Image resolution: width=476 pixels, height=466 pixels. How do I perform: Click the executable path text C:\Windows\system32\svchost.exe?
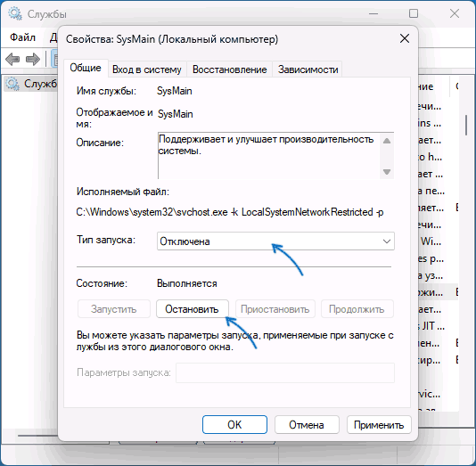pos(152,212)
